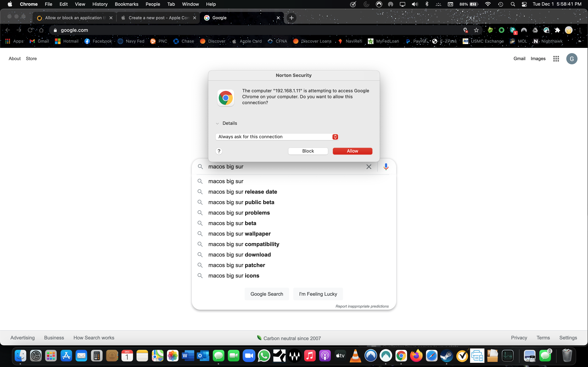
Task: Click the Norton help question mark button
Action: point(219,151)
